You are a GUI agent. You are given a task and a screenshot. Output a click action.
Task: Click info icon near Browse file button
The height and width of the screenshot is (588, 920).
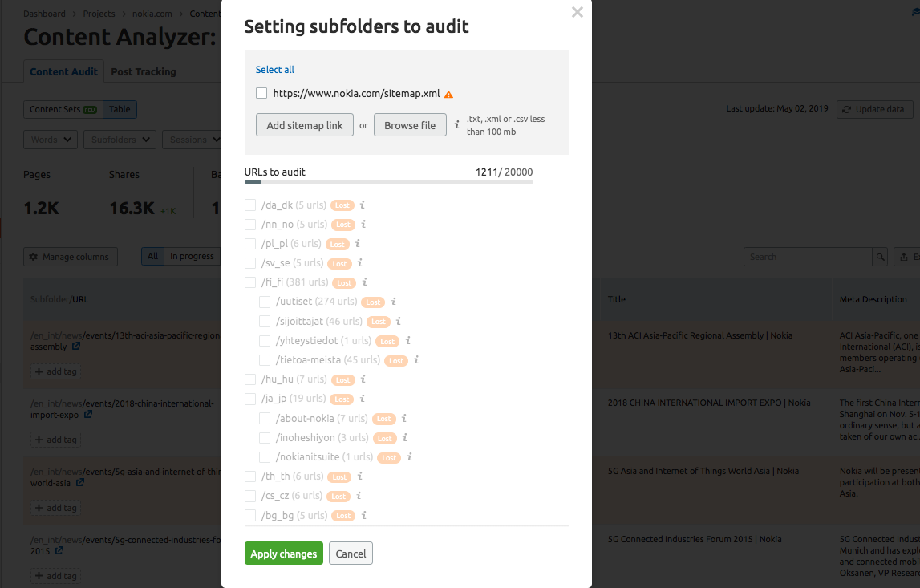point(457,124)
